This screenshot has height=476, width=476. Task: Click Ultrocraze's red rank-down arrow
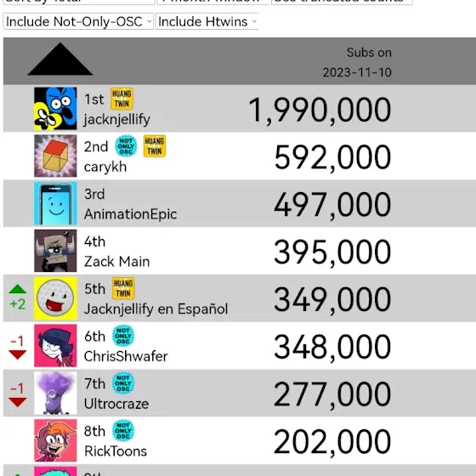click(18, 402)
